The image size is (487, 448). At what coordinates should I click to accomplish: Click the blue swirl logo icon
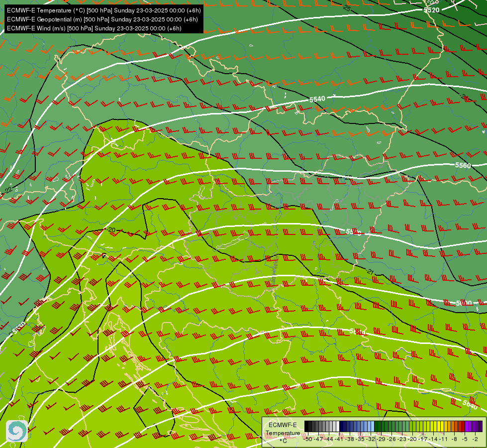coord(17,431)
